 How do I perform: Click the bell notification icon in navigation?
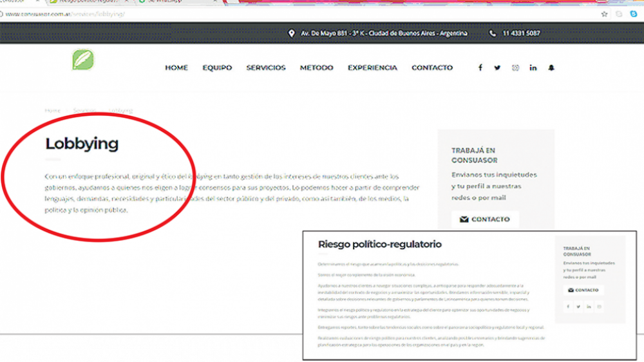tap(551, 68)
